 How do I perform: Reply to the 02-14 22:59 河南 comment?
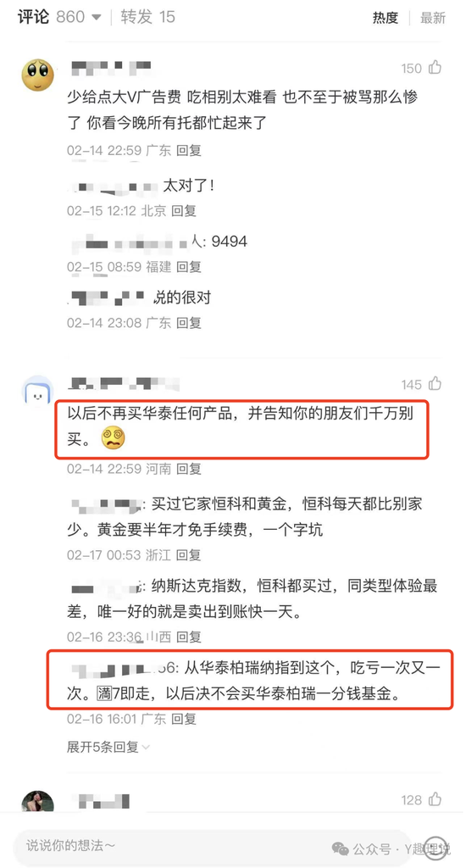[189, 469]
